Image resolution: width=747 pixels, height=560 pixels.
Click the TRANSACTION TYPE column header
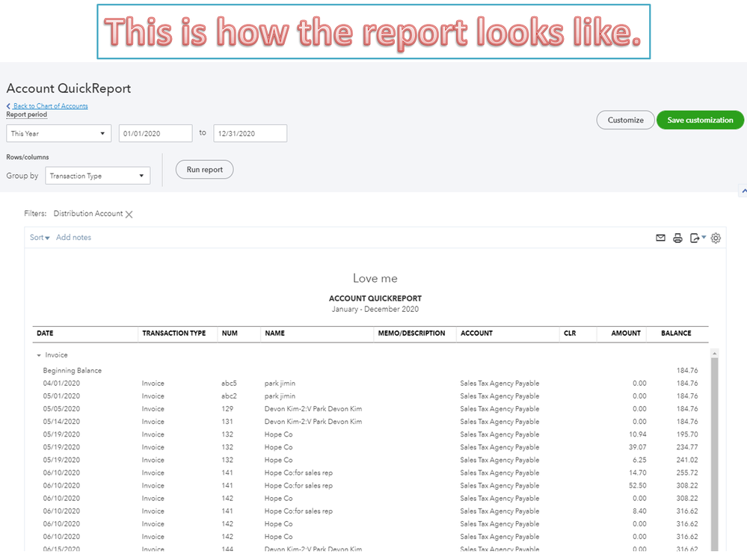click(174, 333)
